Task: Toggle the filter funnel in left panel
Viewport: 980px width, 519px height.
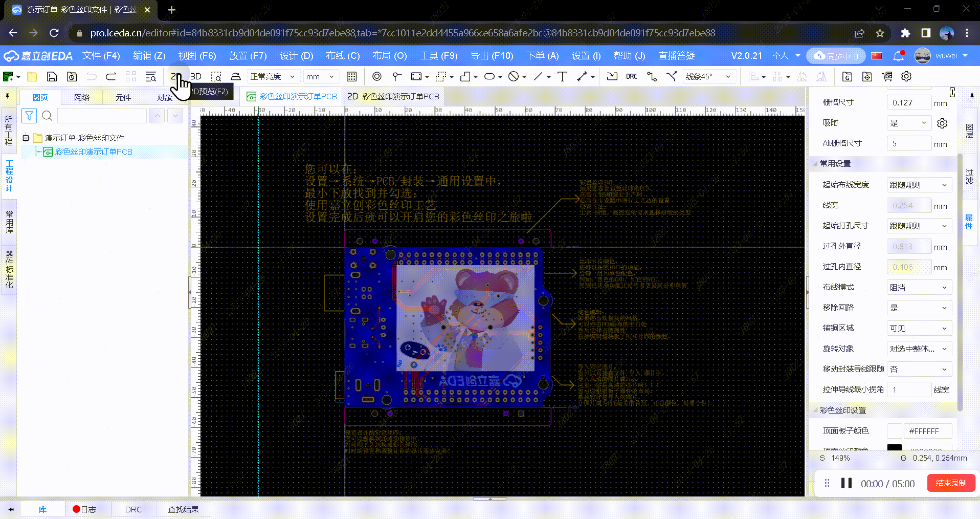Action: point(29,116)
